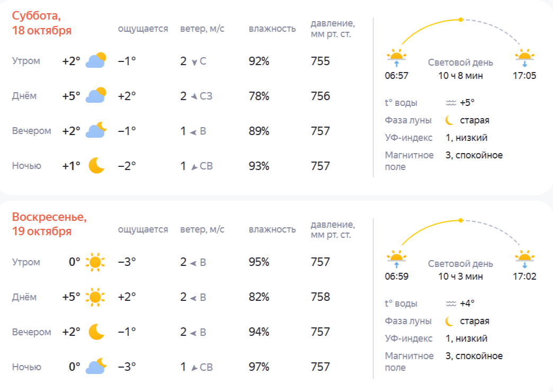Click Saturday 'Световой день' duration text

460,75
